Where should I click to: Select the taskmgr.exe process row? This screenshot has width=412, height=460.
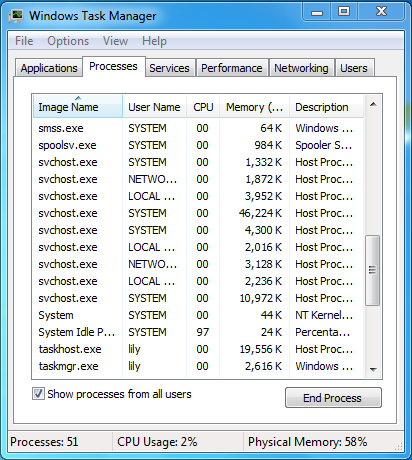198,366
